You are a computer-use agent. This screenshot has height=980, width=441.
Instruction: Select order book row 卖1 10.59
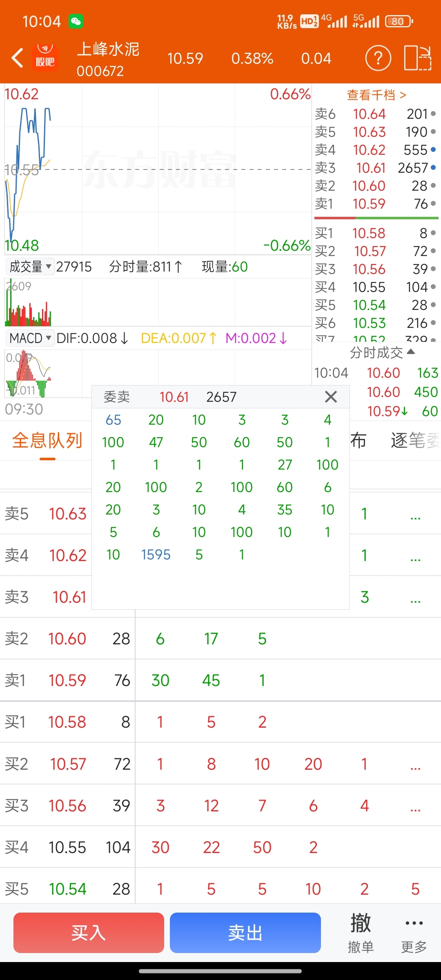(x=376, y=204)
